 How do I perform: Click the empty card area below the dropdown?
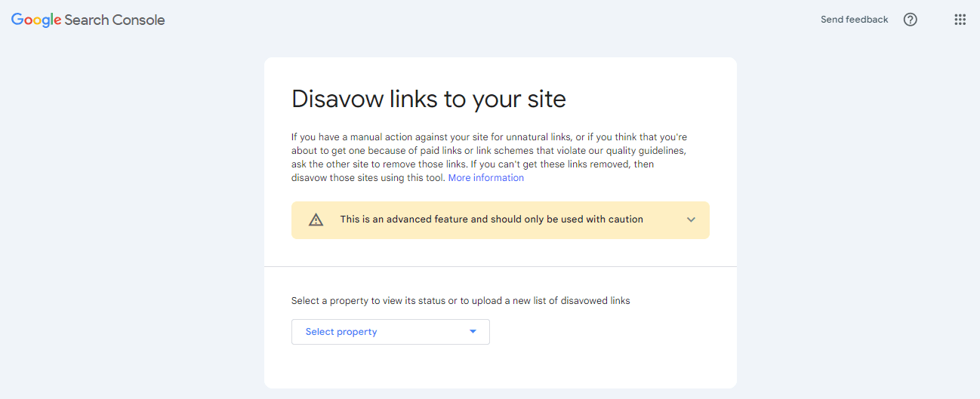click(x=501, y=367)
